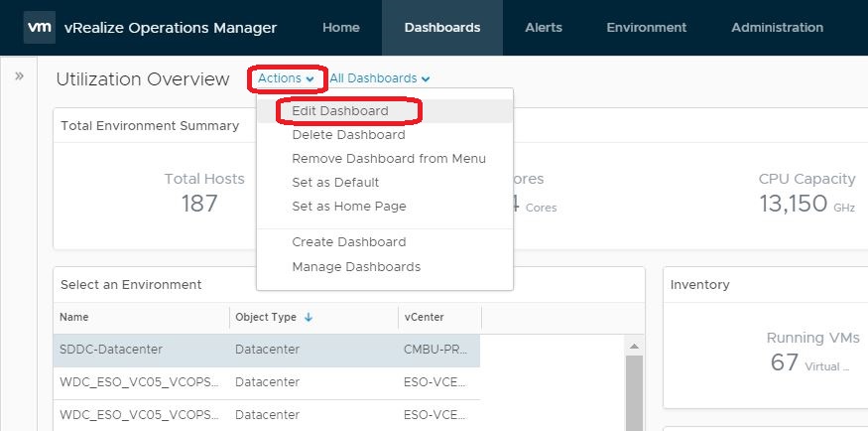Viewport: 868px width, 431px height.
Task: Click the Name column header
Action: tap(74, 318)
